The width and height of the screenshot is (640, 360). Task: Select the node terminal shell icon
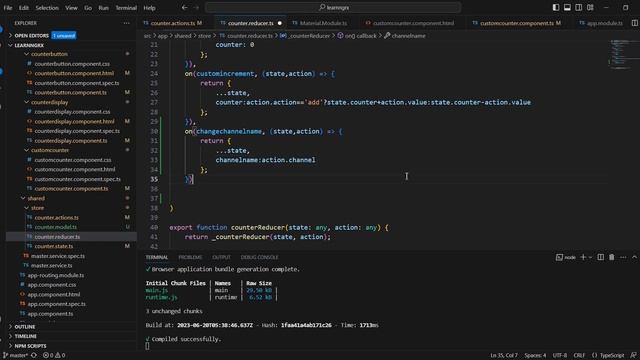click(x=566, y=257)
